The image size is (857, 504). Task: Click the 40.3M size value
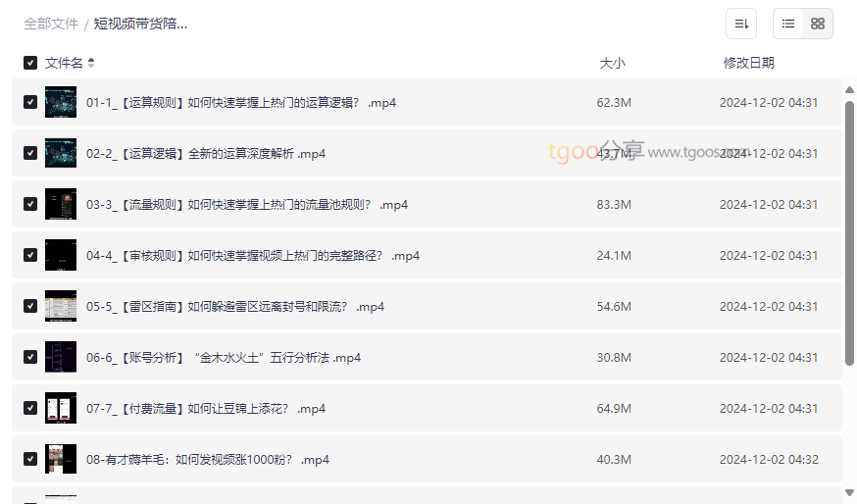point(614,460)
